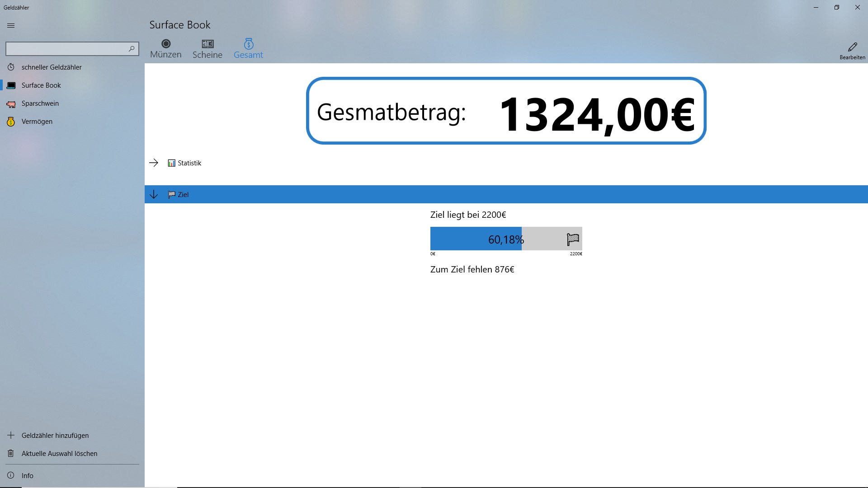The width and height of the screenshot is (868, 488).
Task: Click the checkered goal flag icon
Action: point(572,239)
